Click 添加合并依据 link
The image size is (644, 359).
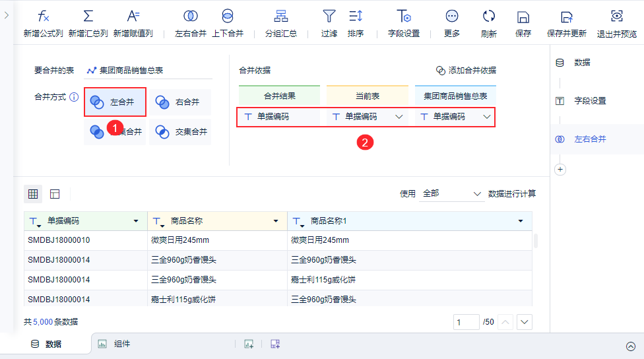click(x=466, y=70)
